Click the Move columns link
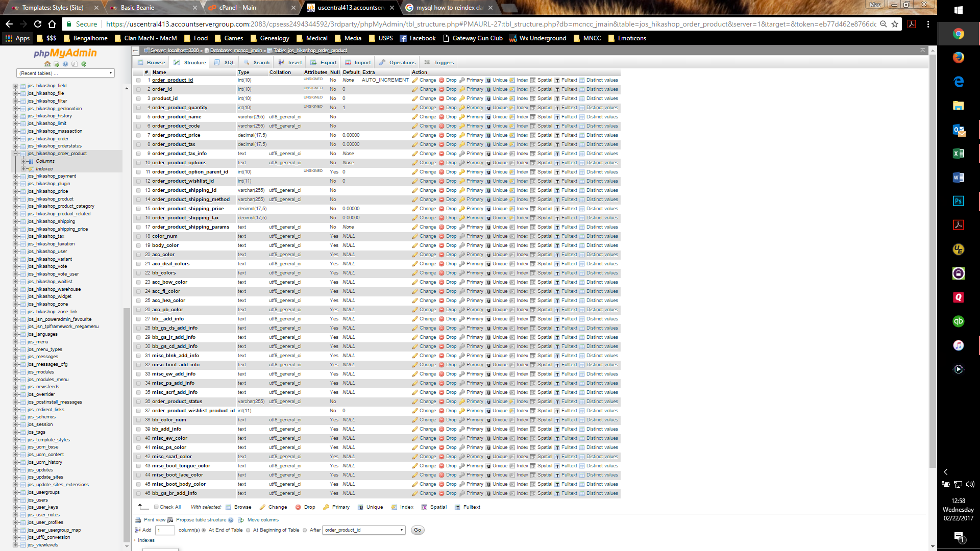This screenshot has width=980, height=551. coord(262,520)
